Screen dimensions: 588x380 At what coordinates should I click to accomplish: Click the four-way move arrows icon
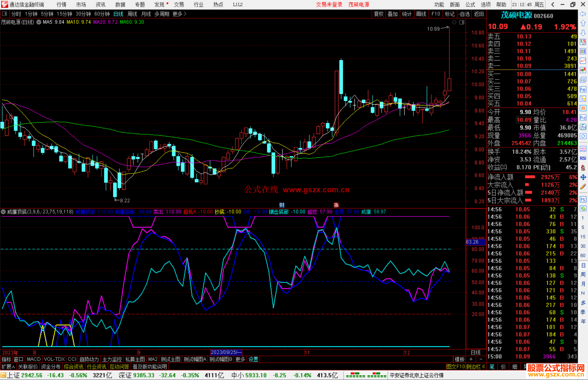583,177
